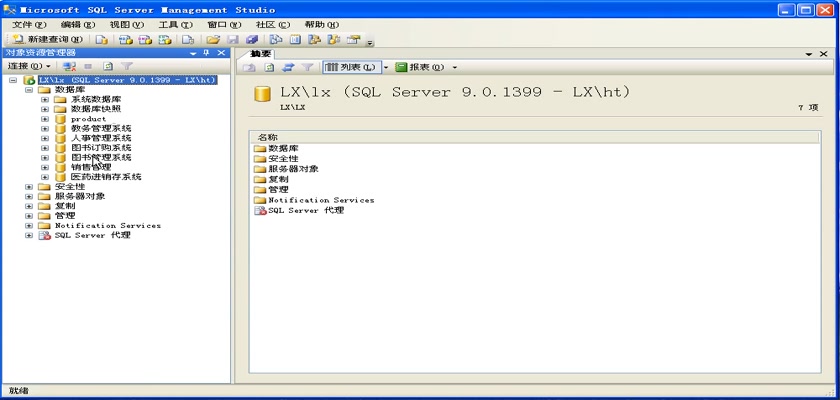Open the main toolbar options arrow
This screenshot has height=400, width=840.
[370, 42]
